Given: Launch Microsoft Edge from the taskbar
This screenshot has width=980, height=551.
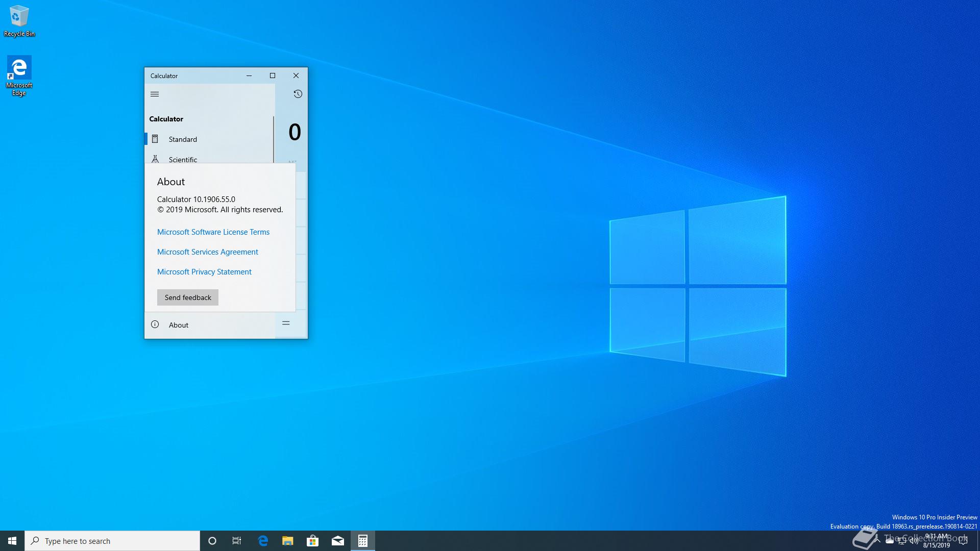Looking at the screenshot, I should tap(263, 541).
